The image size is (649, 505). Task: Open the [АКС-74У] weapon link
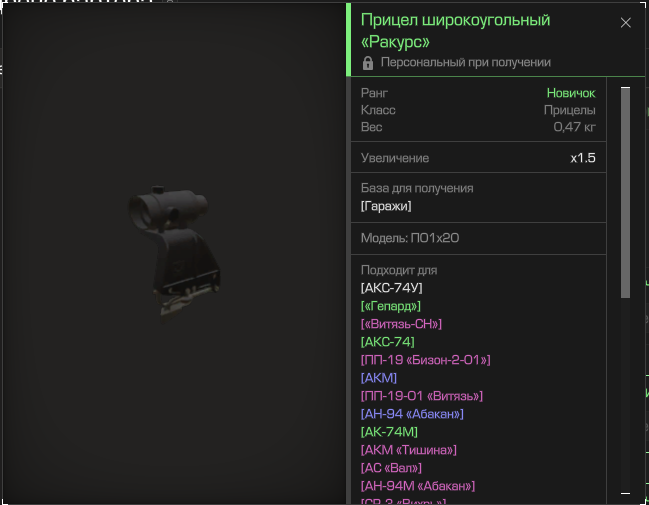click(x=391, y=288)
